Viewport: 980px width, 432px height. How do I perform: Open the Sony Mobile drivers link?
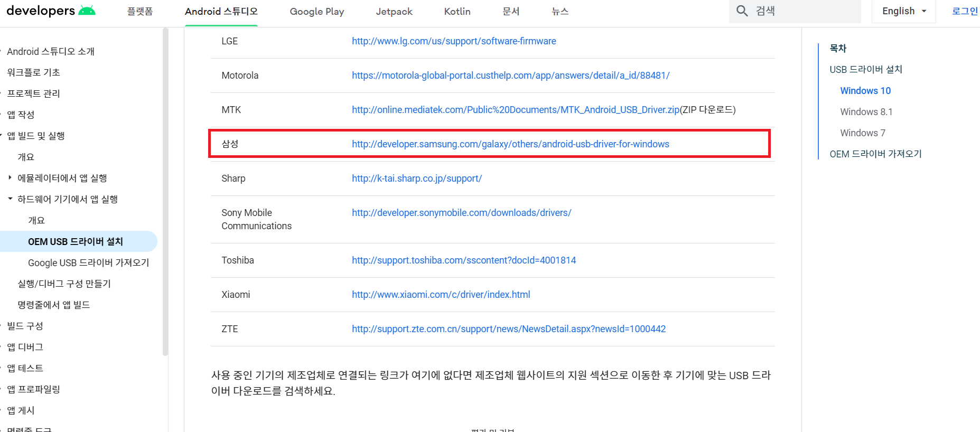pos(462,213)
